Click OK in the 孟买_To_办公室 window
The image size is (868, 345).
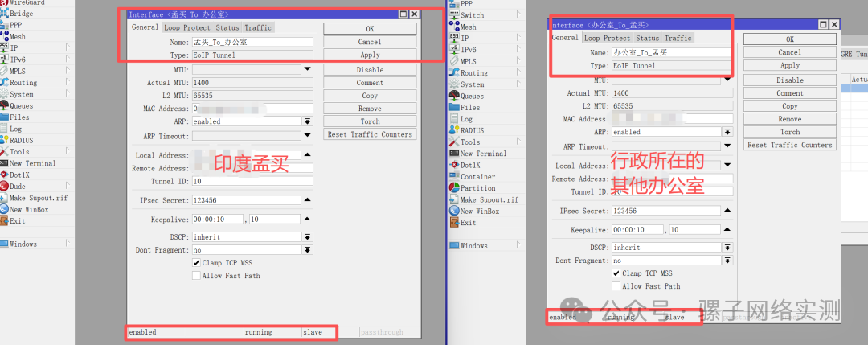pos(370,29)
